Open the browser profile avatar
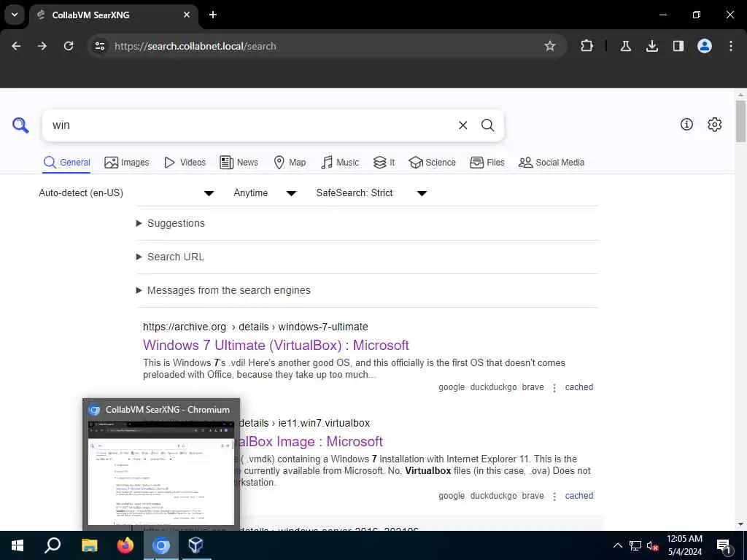The image size is (747, 560). pos(705,46)
